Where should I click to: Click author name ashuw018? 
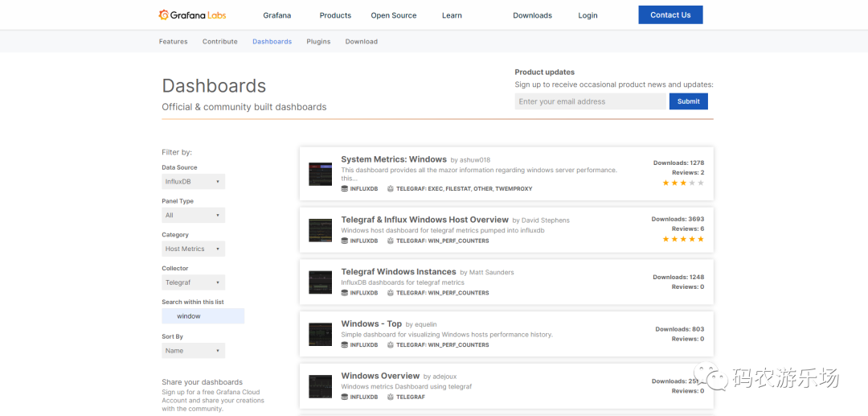475,160
